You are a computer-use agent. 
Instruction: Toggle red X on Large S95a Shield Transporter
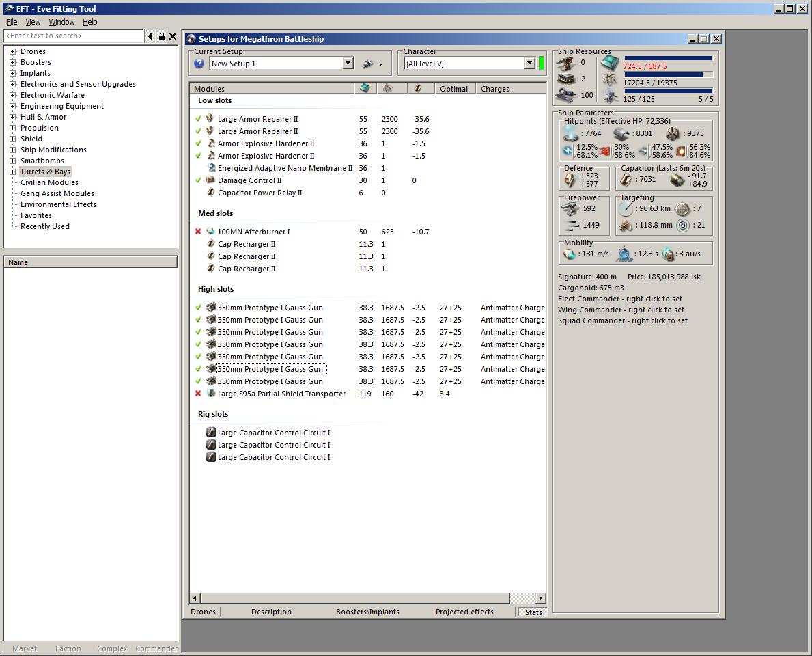coord(198,394)
